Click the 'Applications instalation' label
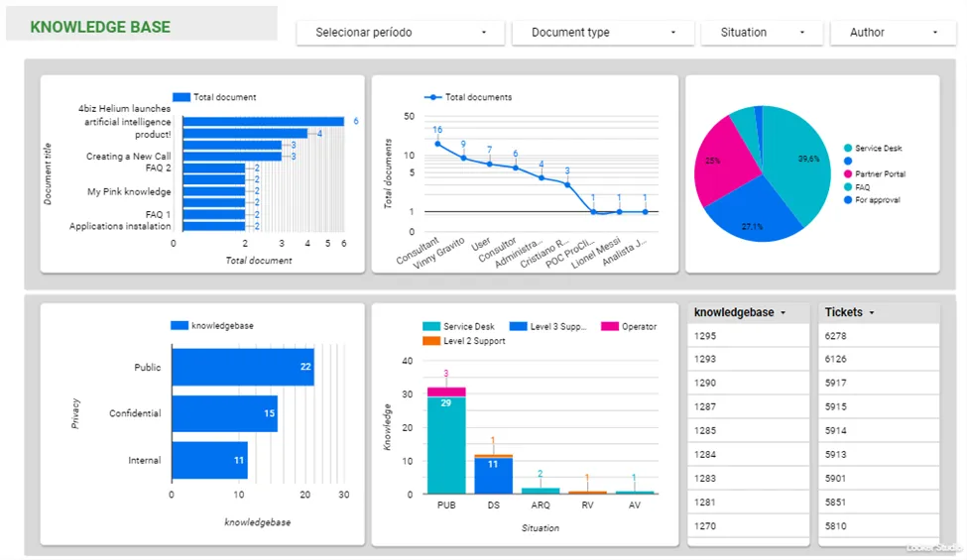 click(120, 226)
